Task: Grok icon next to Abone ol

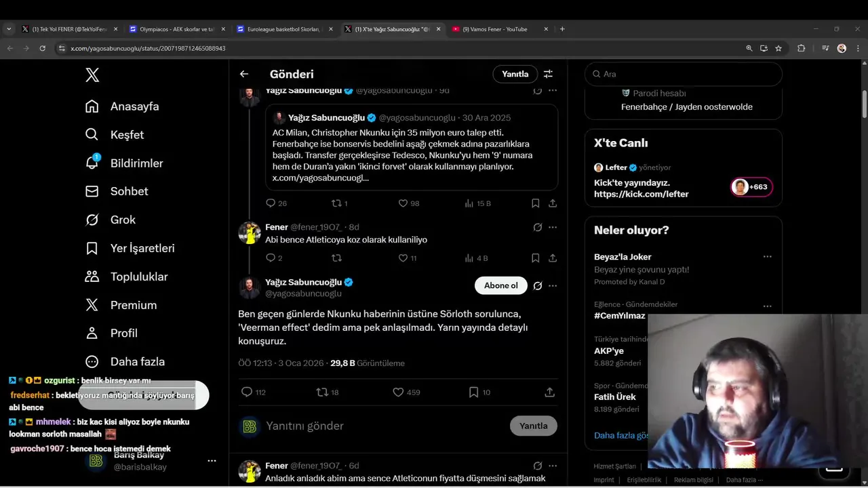Action: coord(538,285)
